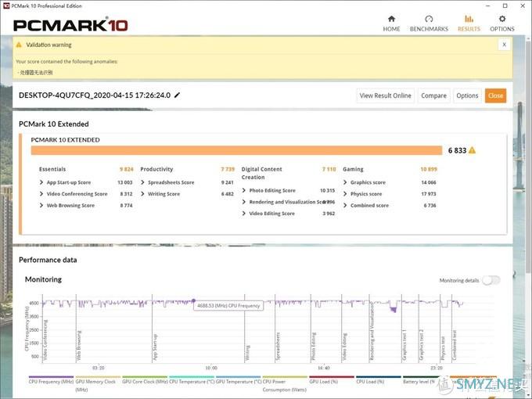Click the Essentials score 9 824
The image size is (532, 399).
click(x=126, y=169)
